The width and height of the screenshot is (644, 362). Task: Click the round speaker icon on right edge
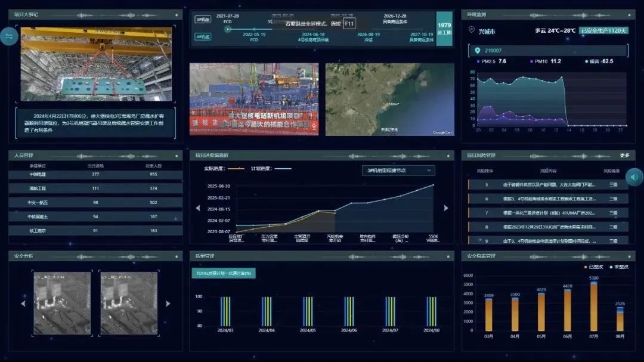click(x=634, y=177)
